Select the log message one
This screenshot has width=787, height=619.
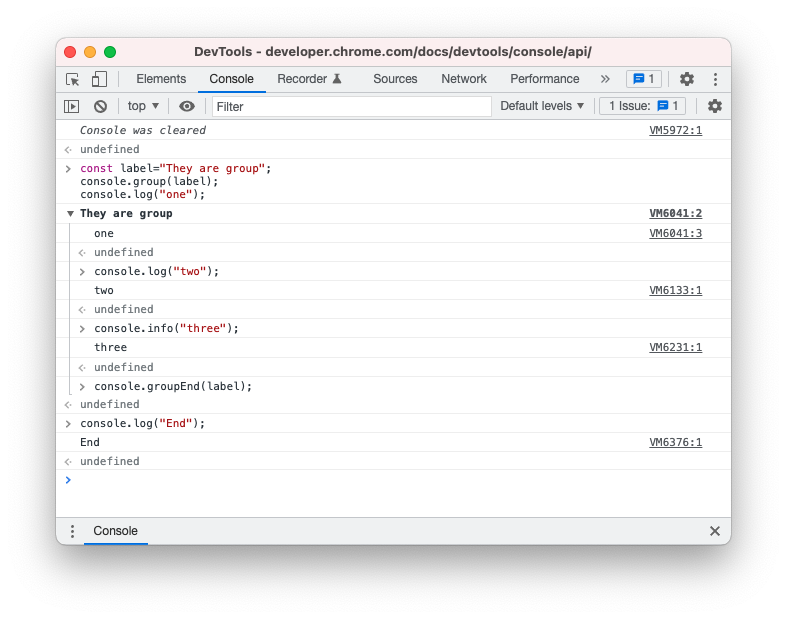click(104, 233)
